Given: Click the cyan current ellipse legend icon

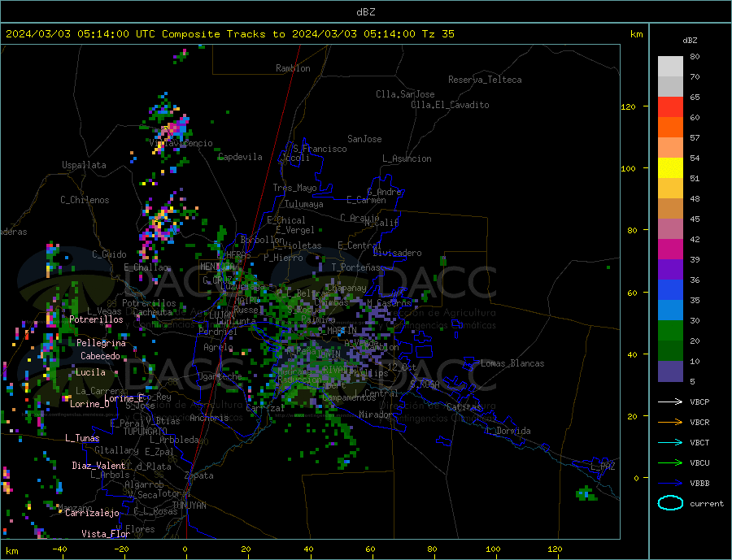Looking at the screenshot, I should click(x=670, y=502).
